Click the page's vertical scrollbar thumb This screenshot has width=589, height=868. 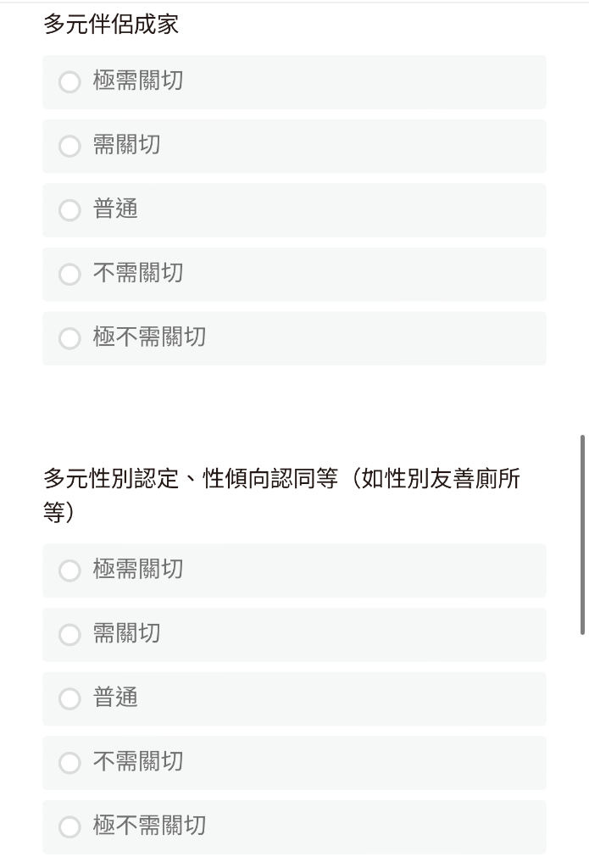[x=582, y=535]
